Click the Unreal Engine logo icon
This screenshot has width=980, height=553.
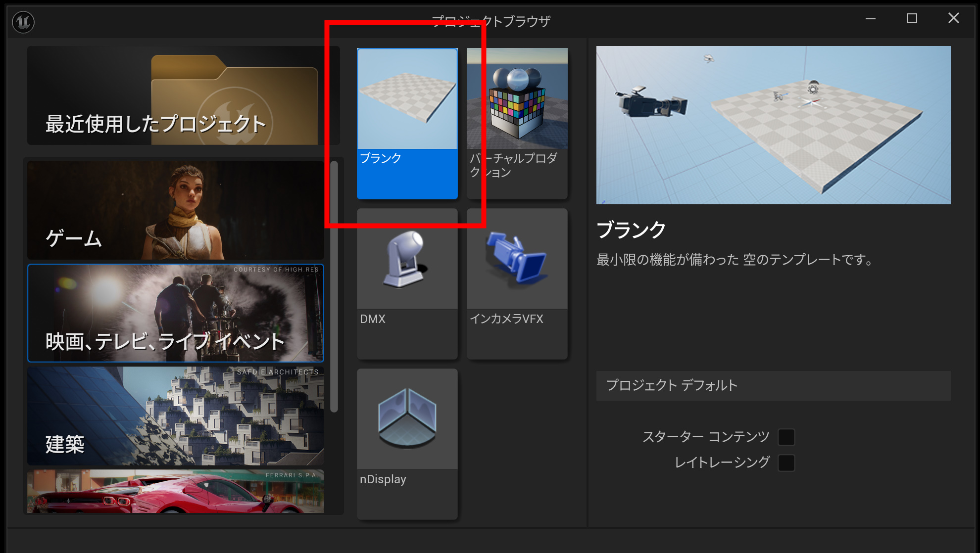pos(23,22)
